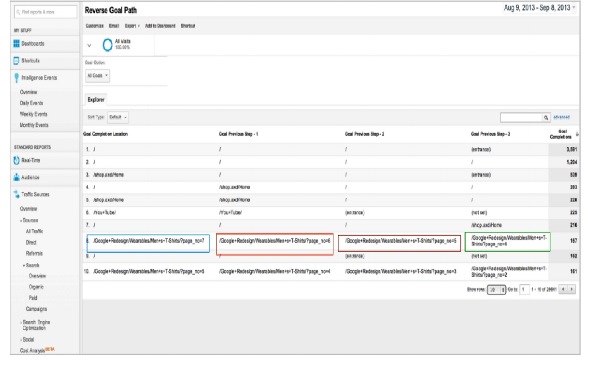600x368 pixels.
Task: Open the All Goals dropdown
Action: [x=97, y=76]
